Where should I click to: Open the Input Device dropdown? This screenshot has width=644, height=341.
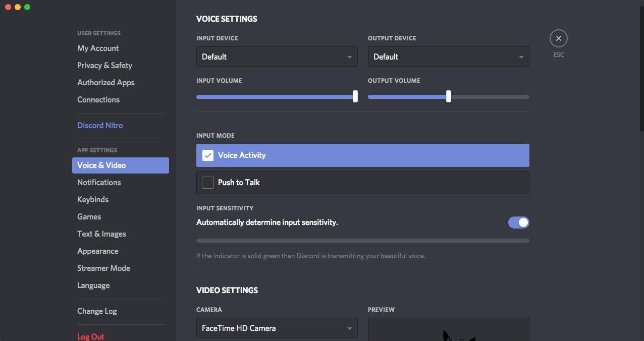[277, 56]
